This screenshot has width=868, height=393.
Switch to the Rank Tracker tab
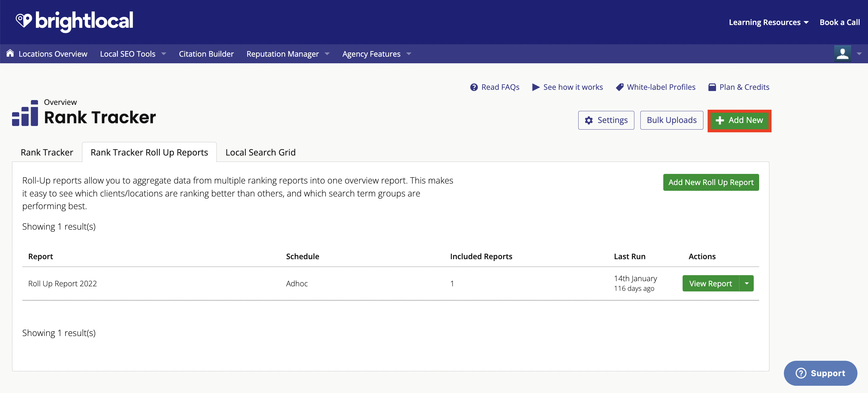pos(47,152)
